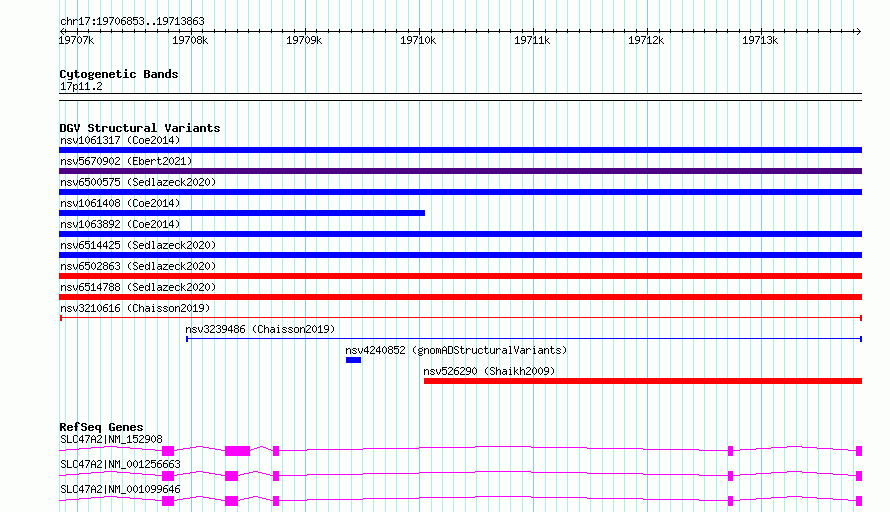Click the nsv6514425 (Sedlazeck2020) label
The height and width of the screenshot is (512, 890).
pyautogui.click(x=138, y=245)
